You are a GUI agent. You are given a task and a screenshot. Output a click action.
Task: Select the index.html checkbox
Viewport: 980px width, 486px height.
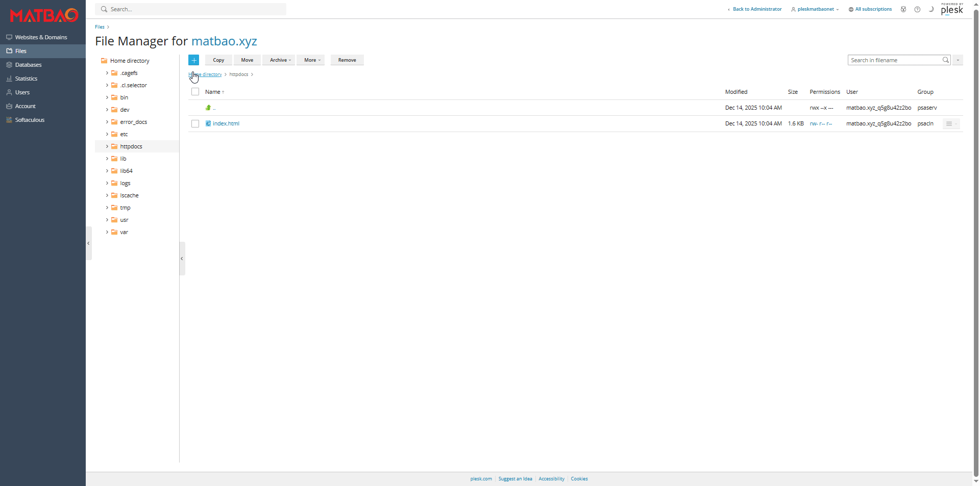[x=195, y=124]
